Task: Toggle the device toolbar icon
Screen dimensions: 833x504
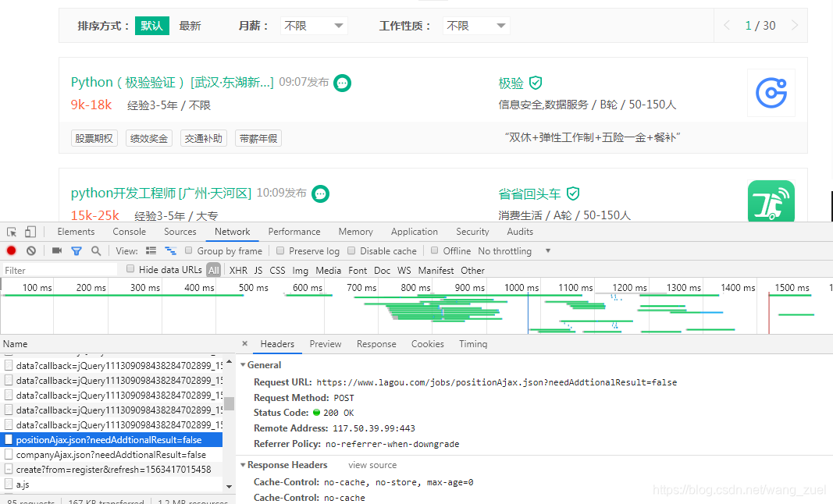Action: pos(30,232)
